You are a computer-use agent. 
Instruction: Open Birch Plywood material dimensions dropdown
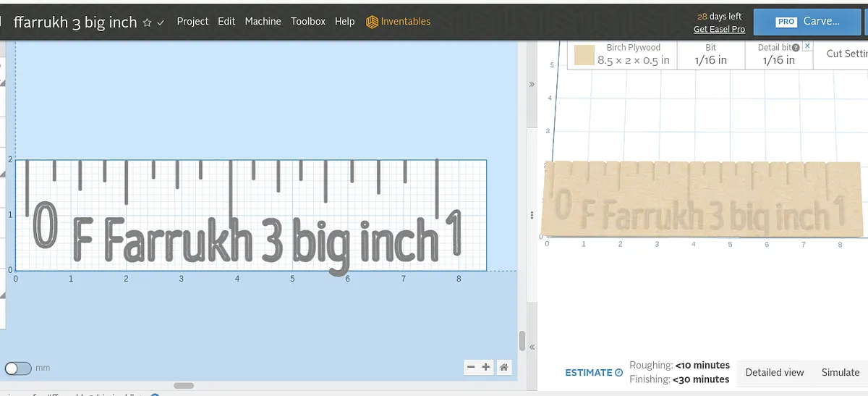(633, 56)
